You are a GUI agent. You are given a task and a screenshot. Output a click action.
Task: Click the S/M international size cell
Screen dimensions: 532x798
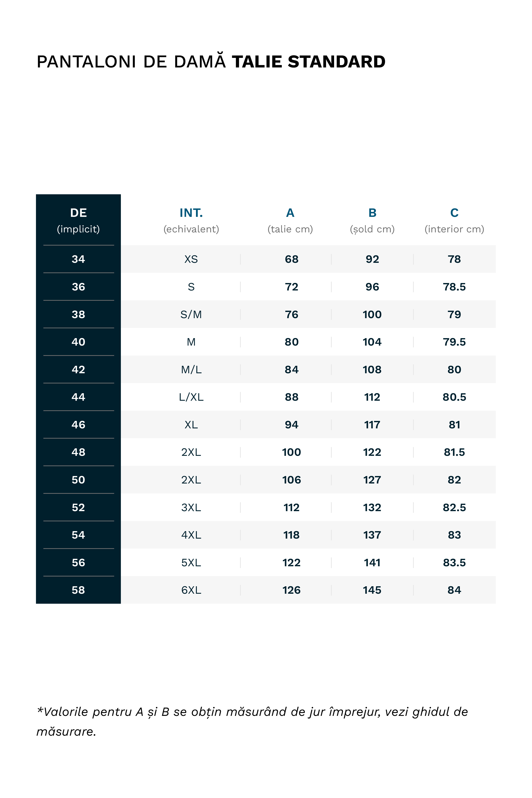[x=191, y=315]
